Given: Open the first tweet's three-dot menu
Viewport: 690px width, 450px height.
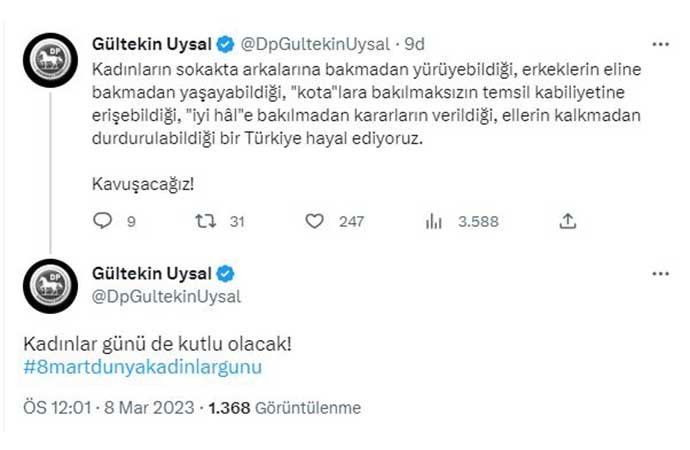Looking at the screenshot, I should tap(660, 44).
